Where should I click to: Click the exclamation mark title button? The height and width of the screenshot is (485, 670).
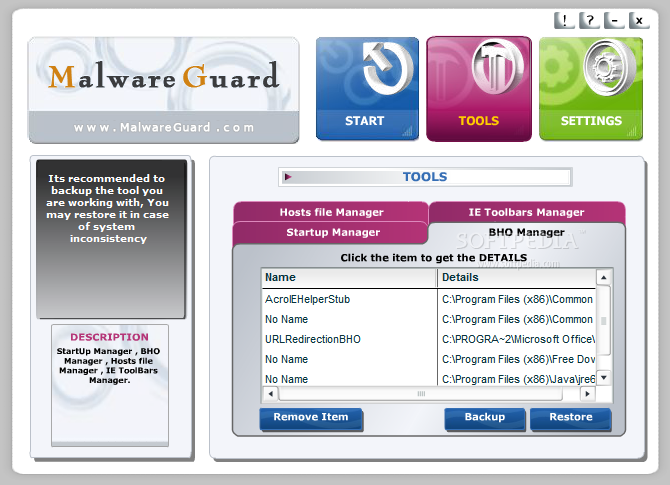click(x=564, y=20)
